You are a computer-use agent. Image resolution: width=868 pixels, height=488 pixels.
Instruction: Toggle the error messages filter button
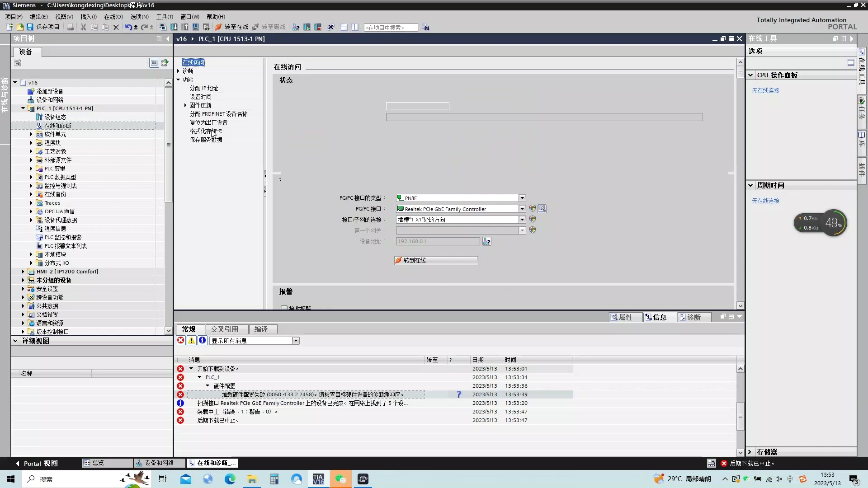181,341
